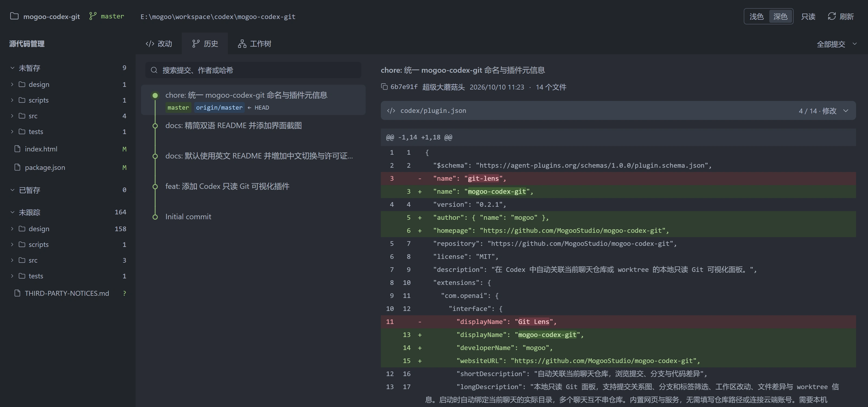868x407 pixels.
Task: Collapse the 未跟踪 section
Action: coord(12,212)
